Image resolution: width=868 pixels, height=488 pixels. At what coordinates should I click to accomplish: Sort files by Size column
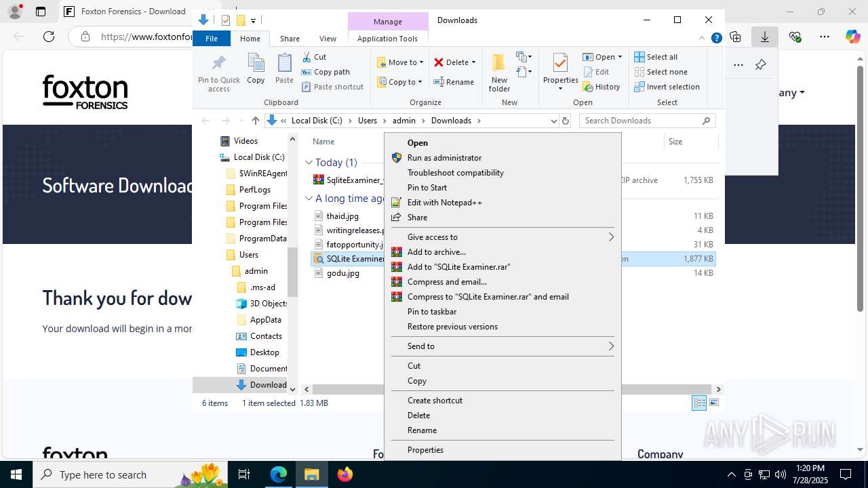[x=690, y=142]
